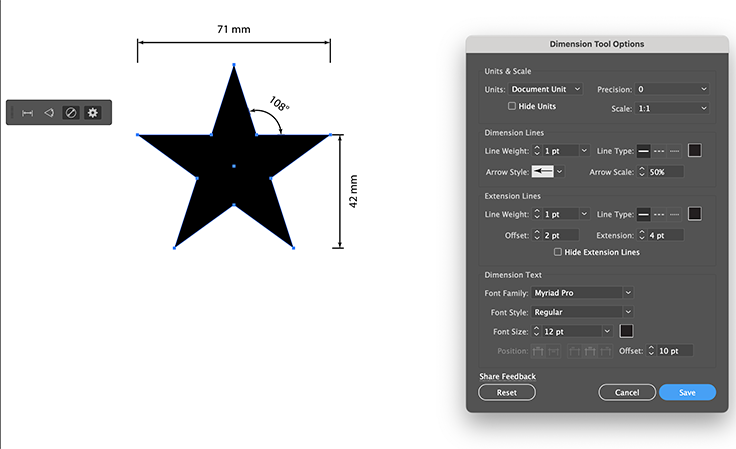Open the Arrow Style dropdown
The height and width of the screenshot is (449, 736).
tap(559, 171)
